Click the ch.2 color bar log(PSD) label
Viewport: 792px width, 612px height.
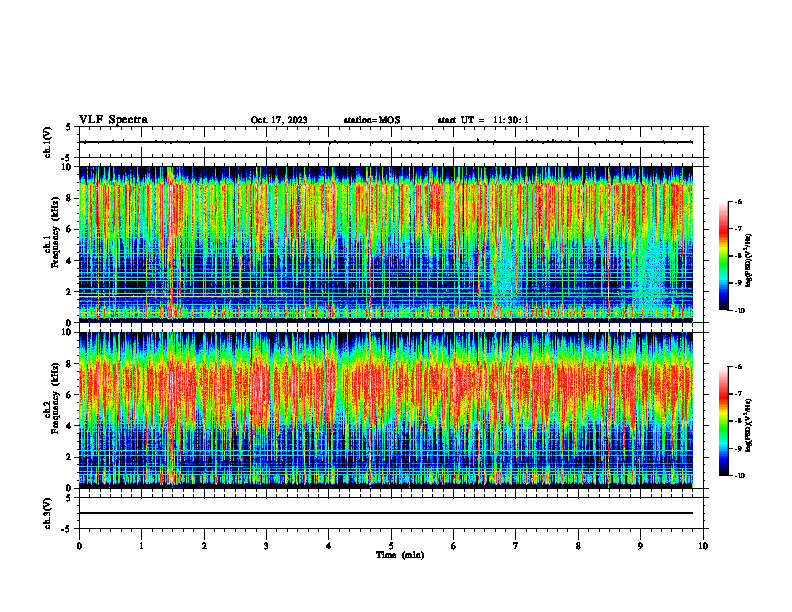[749, 426]
